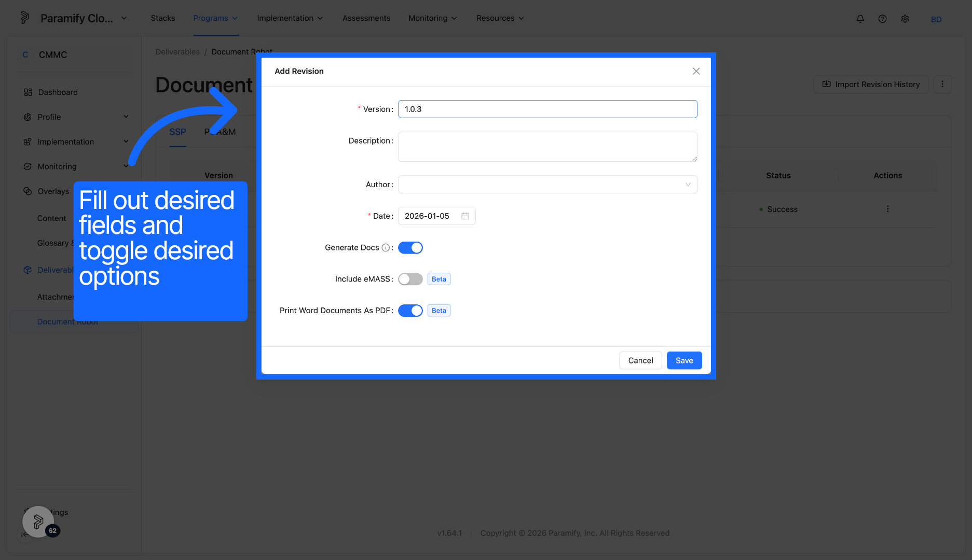Image resolution: width=972 pixels, height=560 pixels.
Task: Click the Monitoring sidebar icon
Action: pyautogui.click(x=28, y=166)
